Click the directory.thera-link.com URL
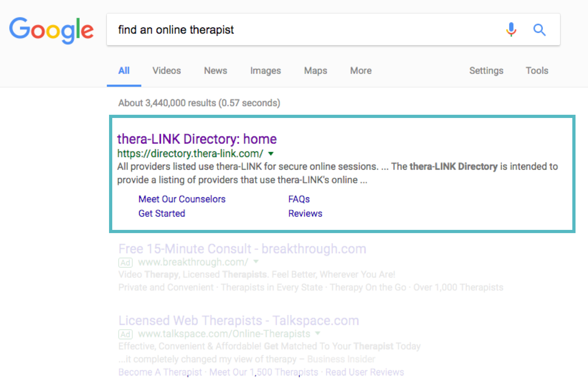Image resolution: width=588 pixels, height=381 pixels. coord(190,154)
